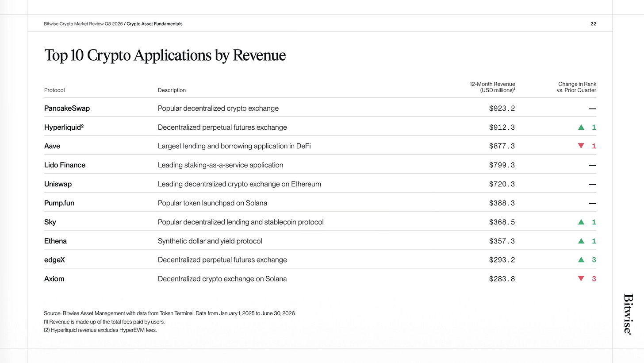Image resolution: width=644 pixels, height=363 pixels.
Task: Click the green up arrow in Ethena row
Action: click(x=581, y=241)
